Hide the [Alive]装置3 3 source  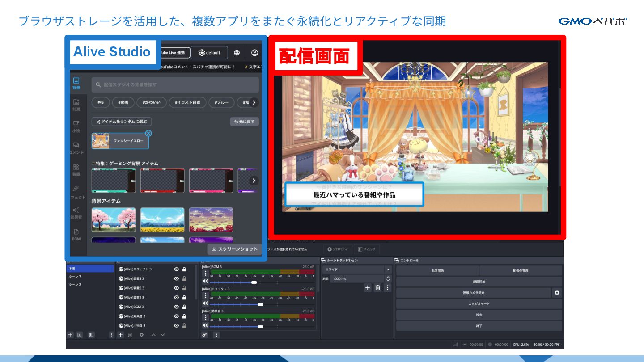[177, 278]
